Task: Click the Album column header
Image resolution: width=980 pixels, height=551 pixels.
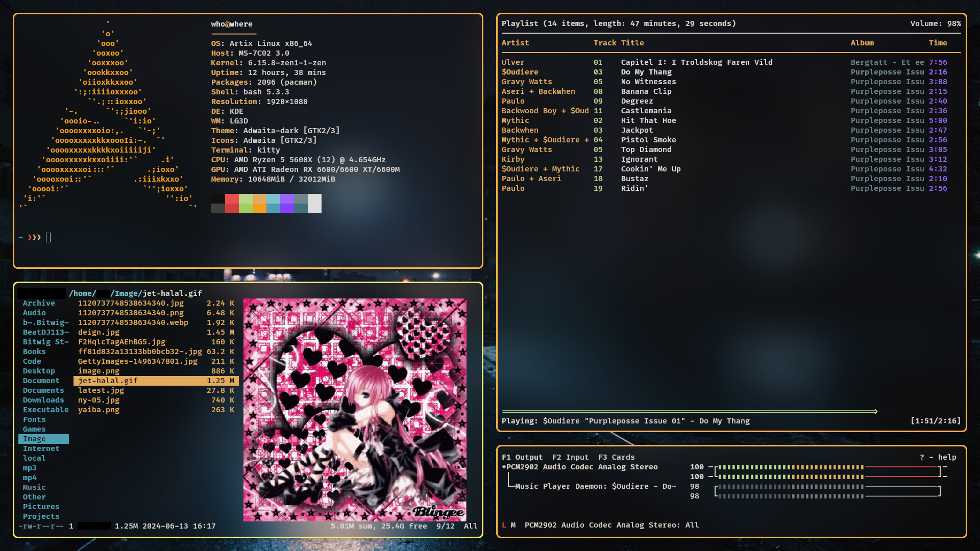Action: (x=862, y=43)
